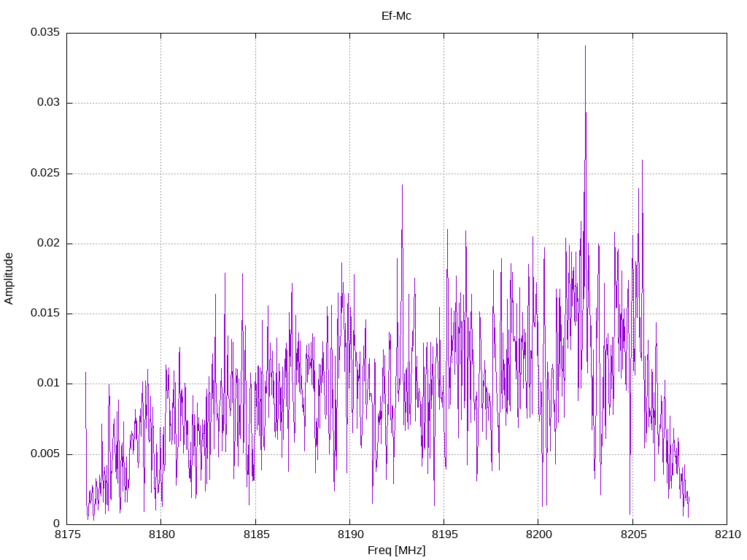Click the tallest spectrum peak near 8202.5 MHz
The width and height of the screenshot is (747, 560).
[585, 46]
